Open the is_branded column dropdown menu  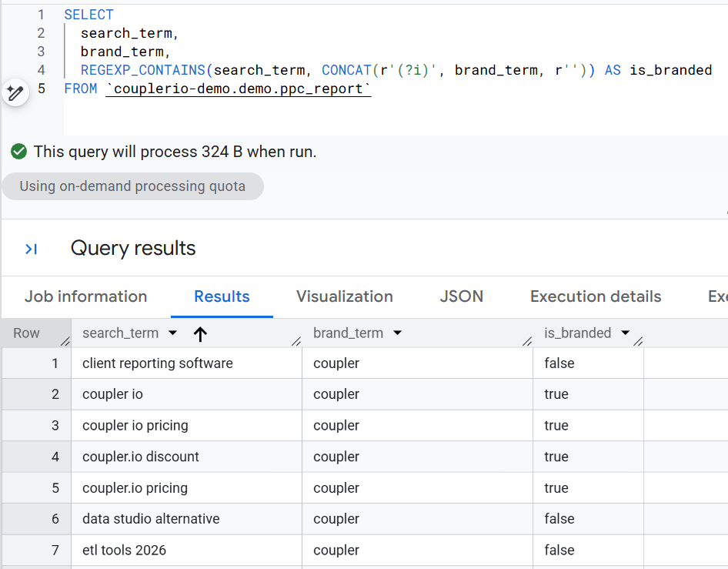626,333
